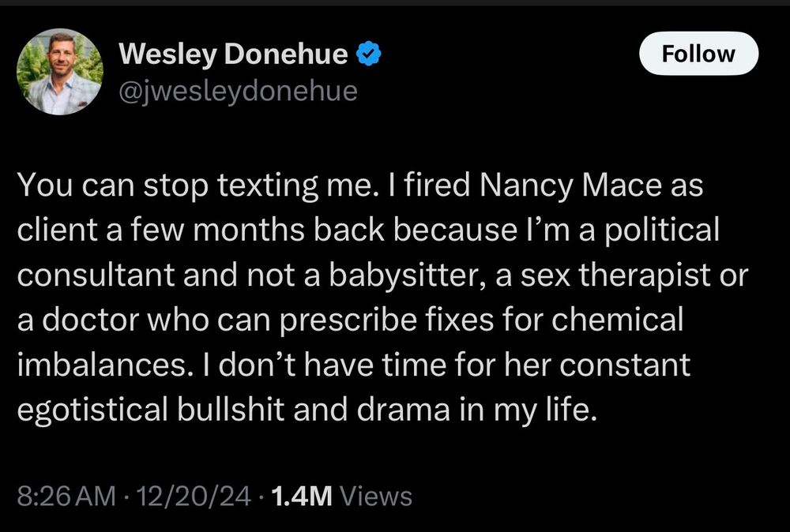The width and height of the screenshot is (790, 532).
Task: Open the Wesley Donehue display name link
Action: point(233,54)
